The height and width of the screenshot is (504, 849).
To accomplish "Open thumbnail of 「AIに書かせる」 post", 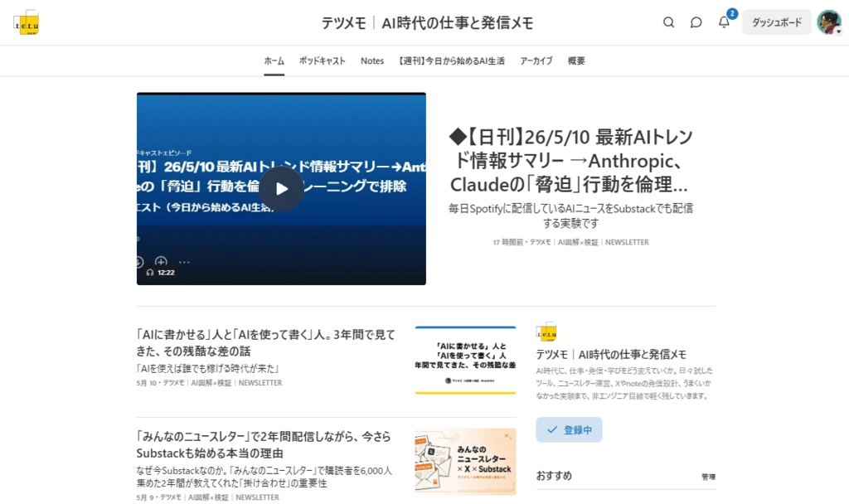I will pyautogui.click(x=466, y=360).
